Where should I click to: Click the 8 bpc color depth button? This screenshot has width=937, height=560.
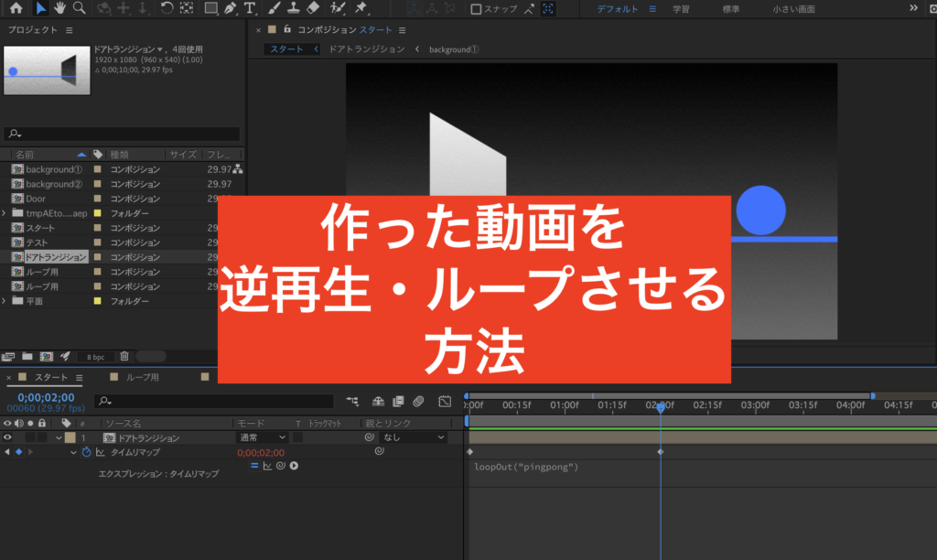94,356
